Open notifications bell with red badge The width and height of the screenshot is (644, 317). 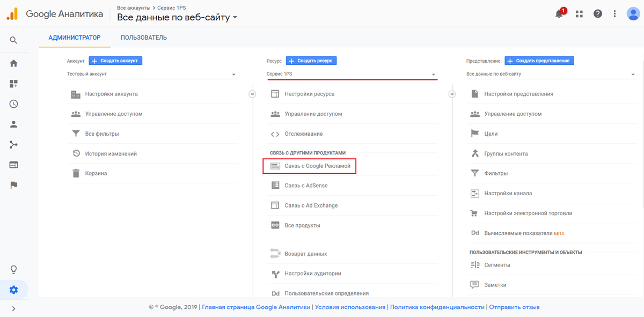click(560, 13)
